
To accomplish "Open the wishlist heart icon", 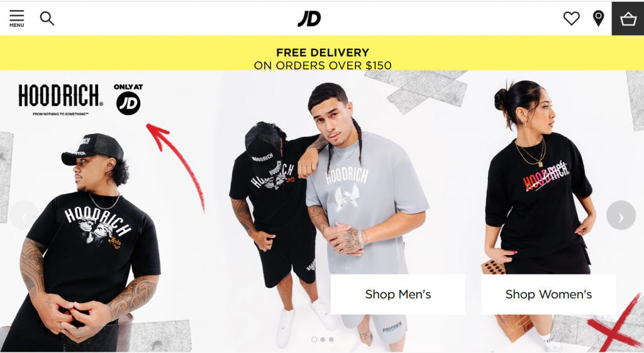I will pos(571,18).
